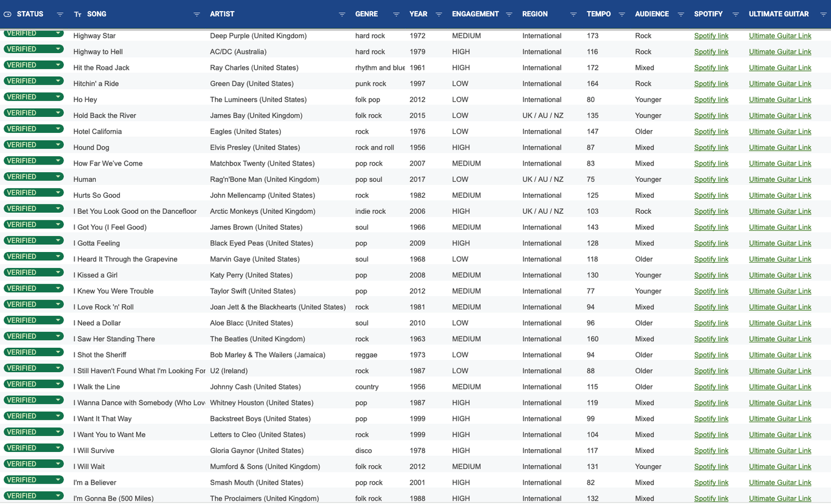
Task: Click the tempo cell "173" for Highway Star
Action: coord(593,36)
